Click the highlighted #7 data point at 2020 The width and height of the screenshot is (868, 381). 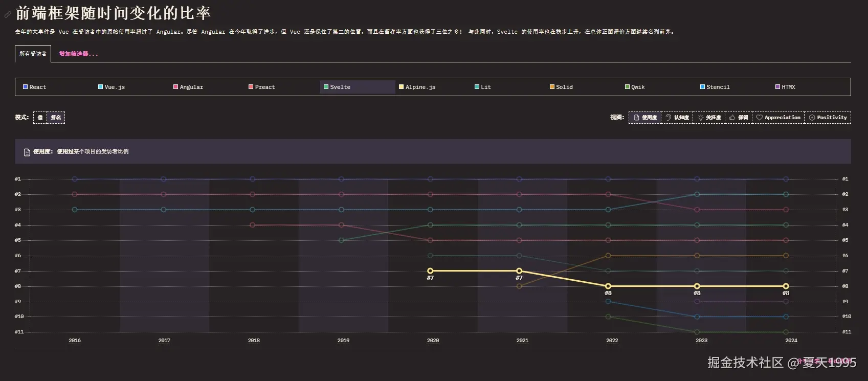[430, 271]
